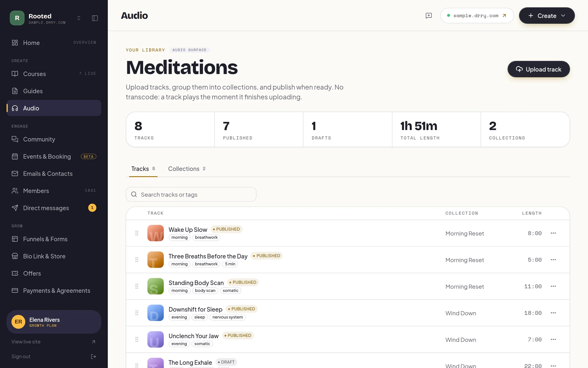Open the feedback message icon in header
The width and height of the screenshot is (588, 368).
click(429, 16)
